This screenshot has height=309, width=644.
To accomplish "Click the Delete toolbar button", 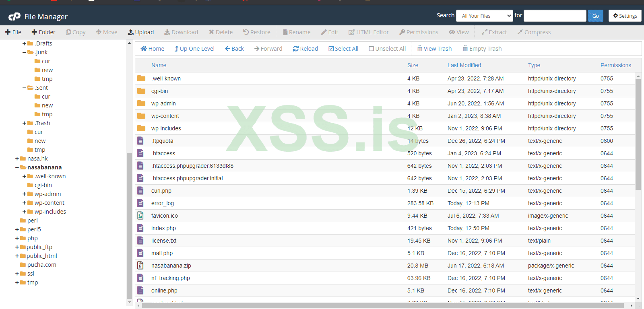I will [x=221, y=32].
